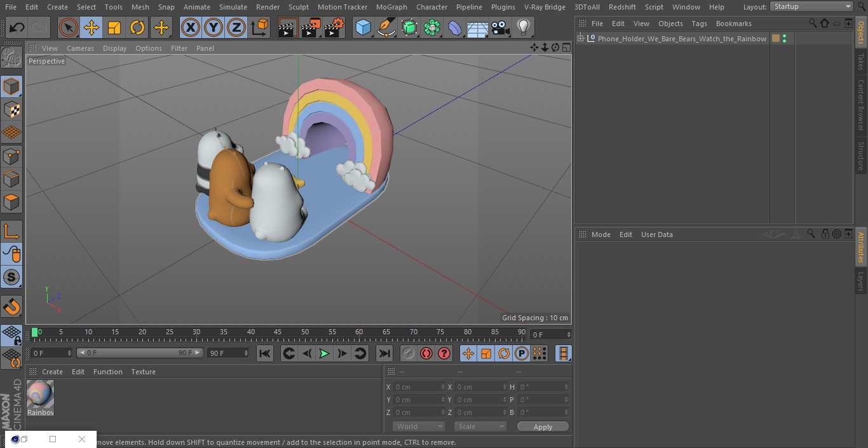Open the spline Pen tool
Screen dimensions: 868x448
[x=386, y=28]
